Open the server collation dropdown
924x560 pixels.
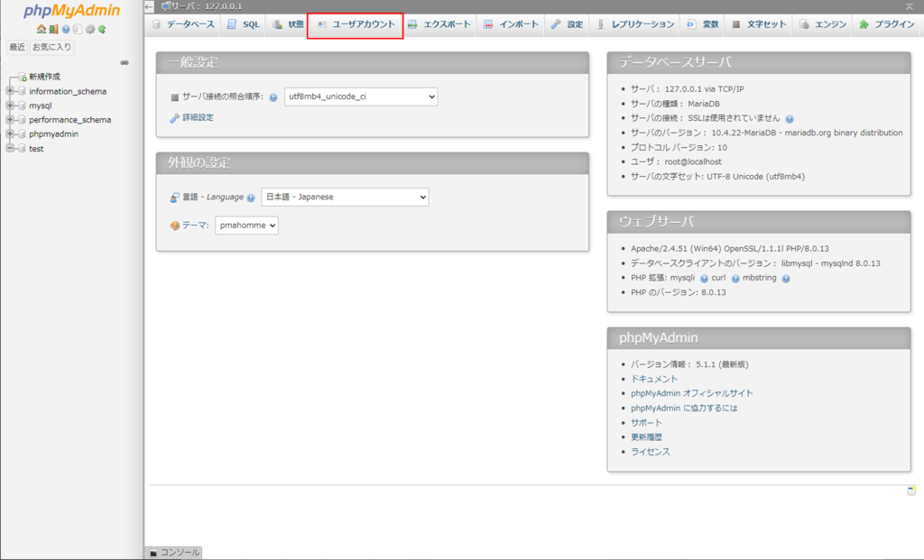tap(361, 96)
